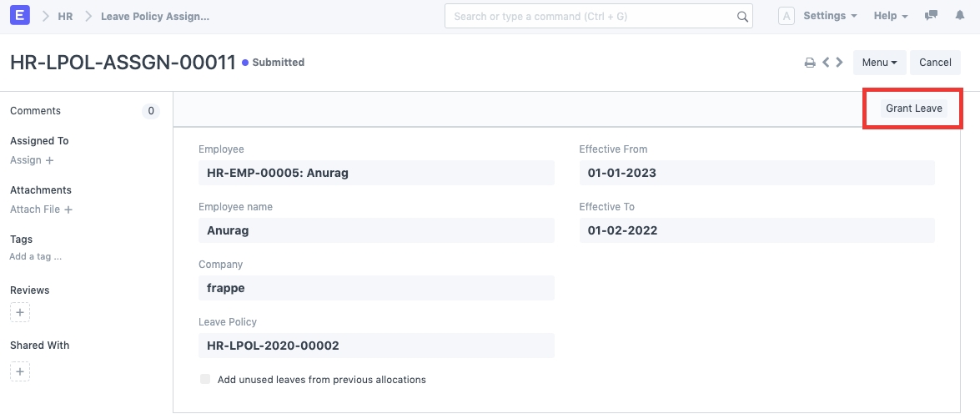Cancel the submitted document
Viewport: 980px width, 419px height.
click(935, 63)
